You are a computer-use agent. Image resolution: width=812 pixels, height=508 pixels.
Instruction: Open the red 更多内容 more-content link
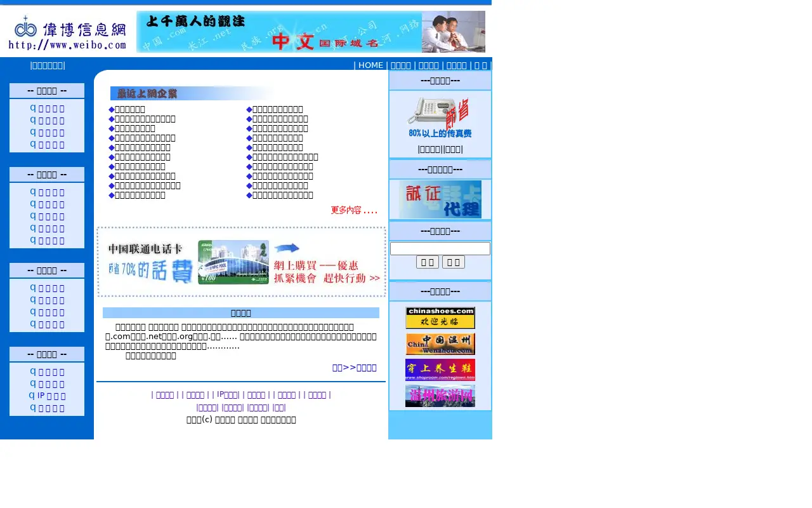(x=354, y=210)
